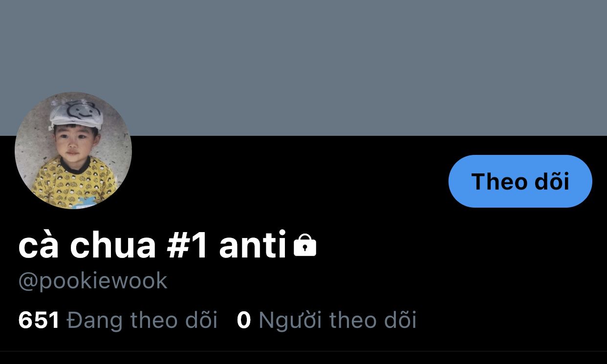Open the gray header banner image
The image size is (607, 364).
(303, 68)
